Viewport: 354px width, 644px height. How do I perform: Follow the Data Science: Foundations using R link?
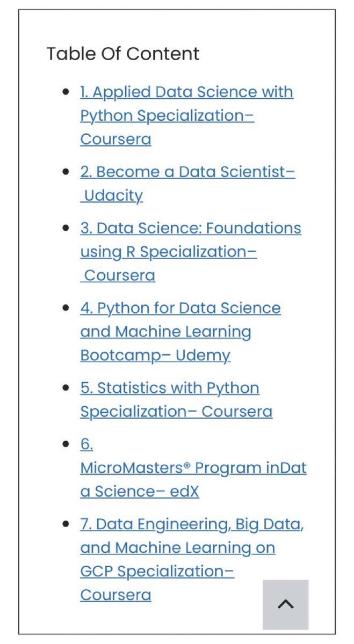191,252
